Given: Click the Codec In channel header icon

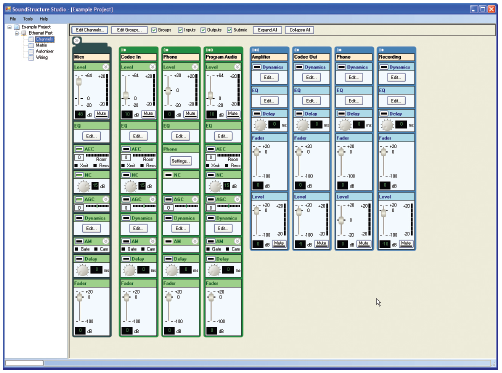Looking at the screenshot, I should pyautogui.click(x=124, y=50).
